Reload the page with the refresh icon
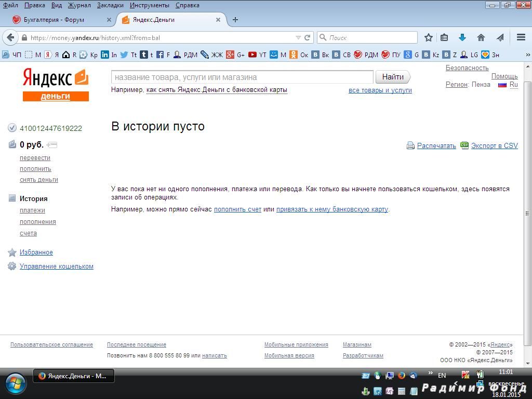 point(308,37)
